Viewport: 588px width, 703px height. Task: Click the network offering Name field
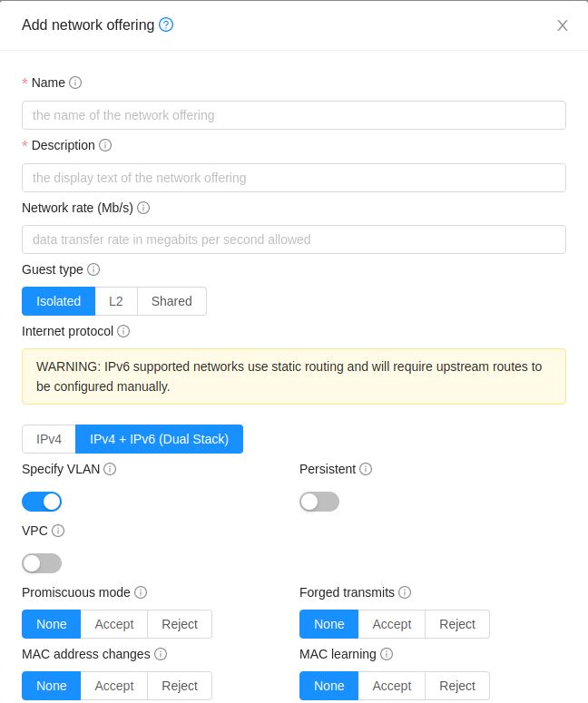pyautogui.click(x=294, y=115)
